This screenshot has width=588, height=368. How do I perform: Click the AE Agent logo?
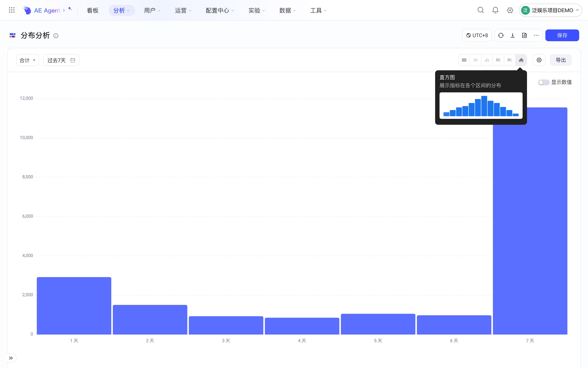pos(27,10)
